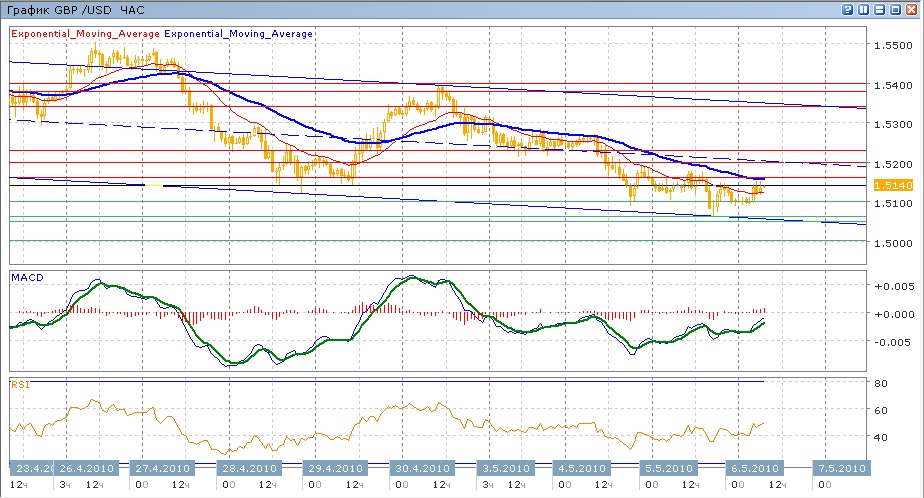This screenshot has height=498, width=924.
Task: Maximize the chart window
Action: (x=897, y=9)
